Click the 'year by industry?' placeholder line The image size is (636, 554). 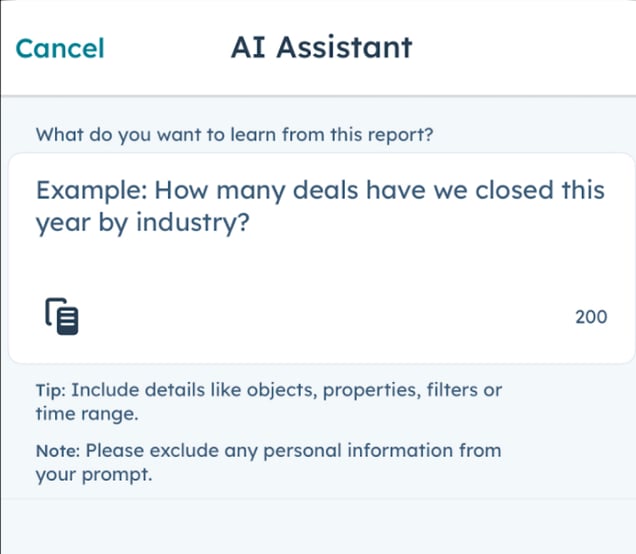coord(142,225)
